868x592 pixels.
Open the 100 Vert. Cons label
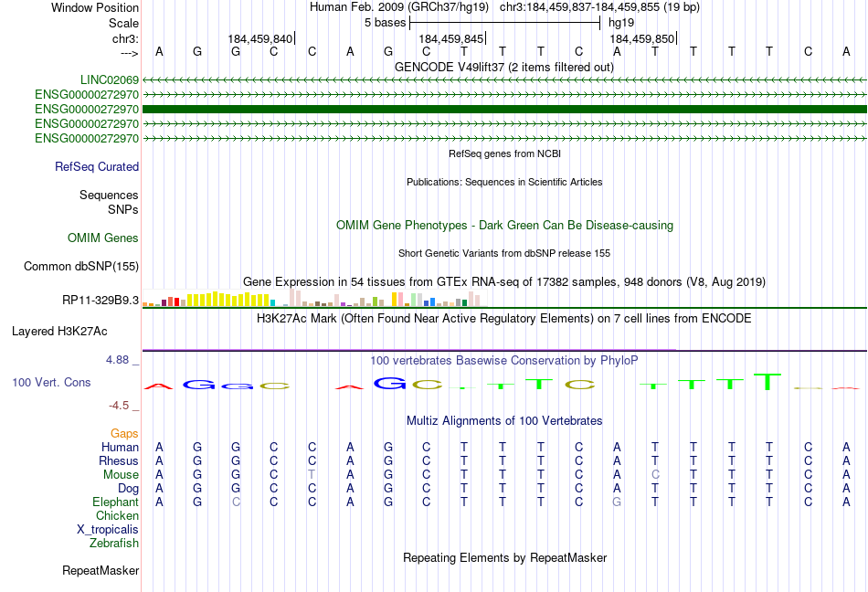click(51, 382)
